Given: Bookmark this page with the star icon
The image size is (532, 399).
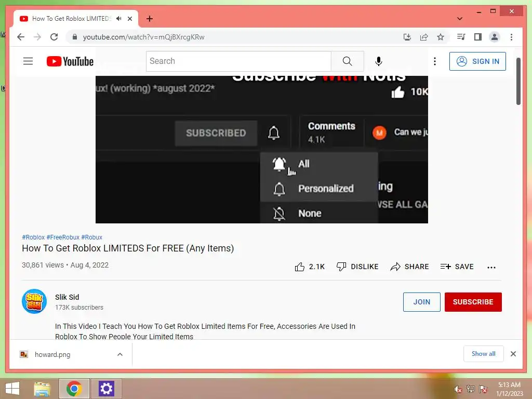Looking at the screenshot, I should (x=441, y=37).
